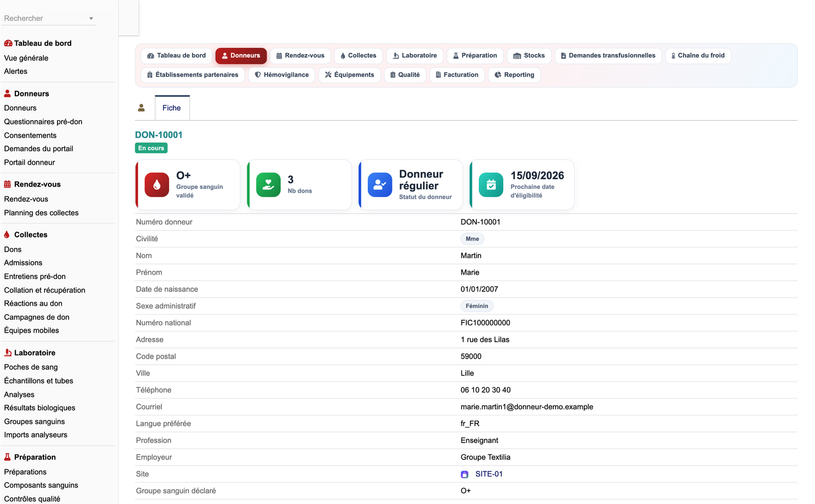The width and height of the screenshot is (815, 504).
Task: Open Résultats biologiques in sidebar
Action: tap(39, 408)
